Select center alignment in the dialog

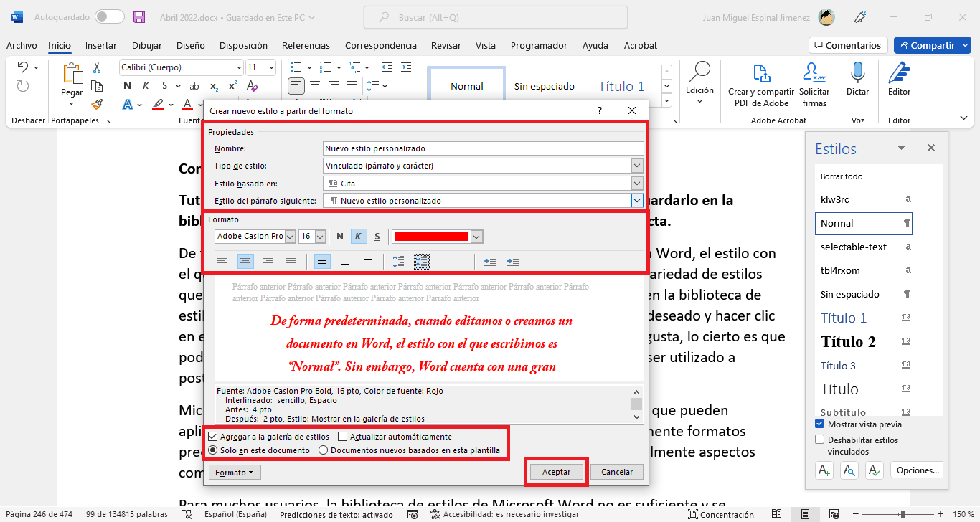tap(245, 262)
